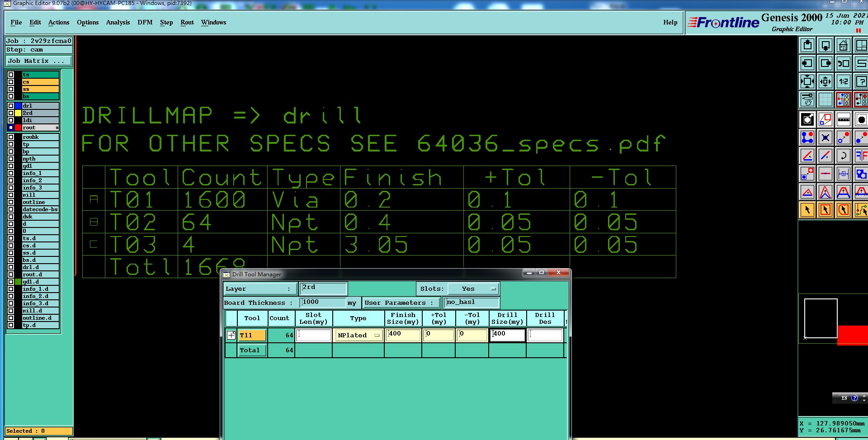Toggle display checkbox for layer rout

pos(11,128)
